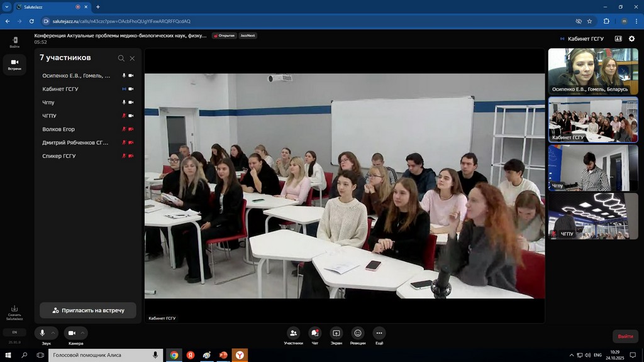Open the Ещё more options menu
The image size is (644, 362).
(379, 333)
